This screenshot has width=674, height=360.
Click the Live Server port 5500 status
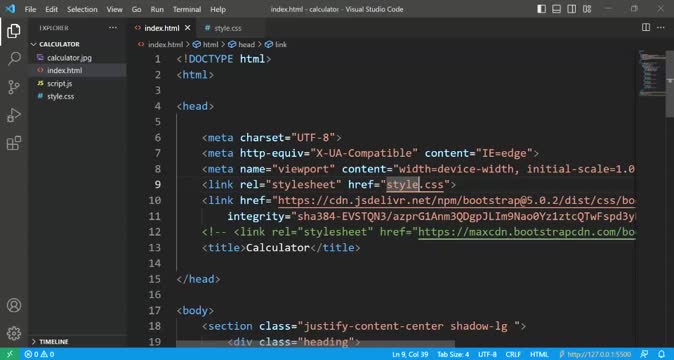595,354
